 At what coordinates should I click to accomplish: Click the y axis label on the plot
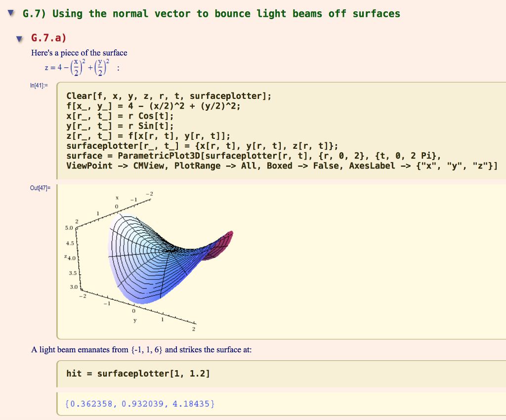[135, 320]
